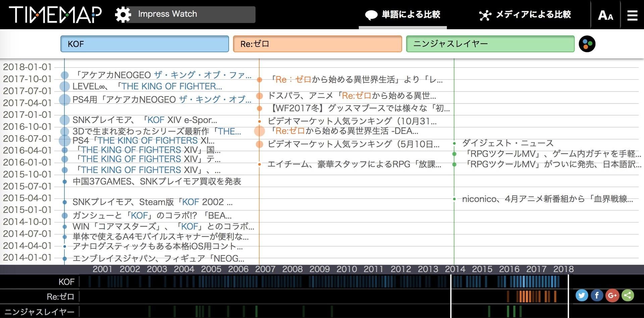Screen dimensions: 644x318
Task: Open article niconico、4月アニメ新番組から
Action: click(547, 199)
